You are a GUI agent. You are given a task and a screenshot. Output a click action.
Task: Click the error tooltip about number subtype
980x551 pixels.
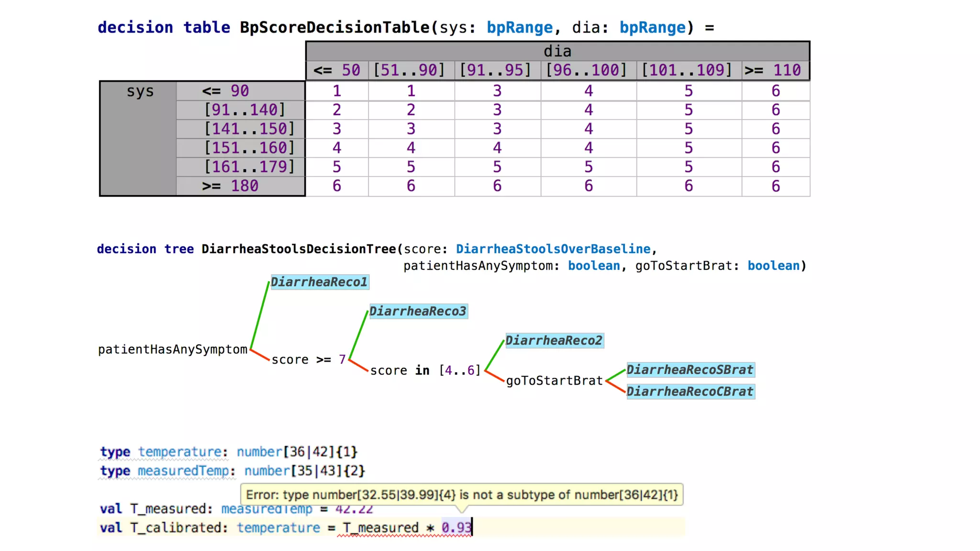[462, 495]
